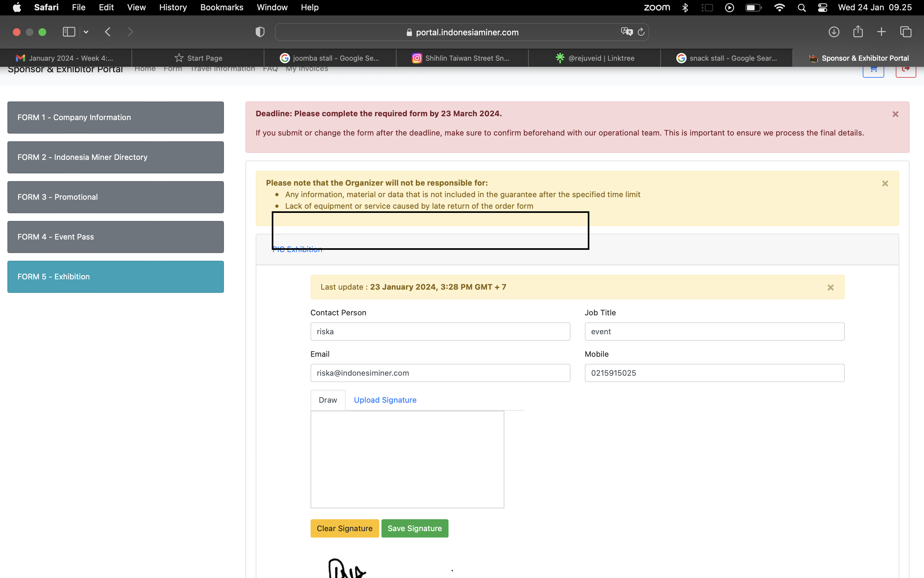Switch to January 2024 Gmail tab
Image resolution: width=924 pixels, height=578 pixels.
click(x=66, y=58)
